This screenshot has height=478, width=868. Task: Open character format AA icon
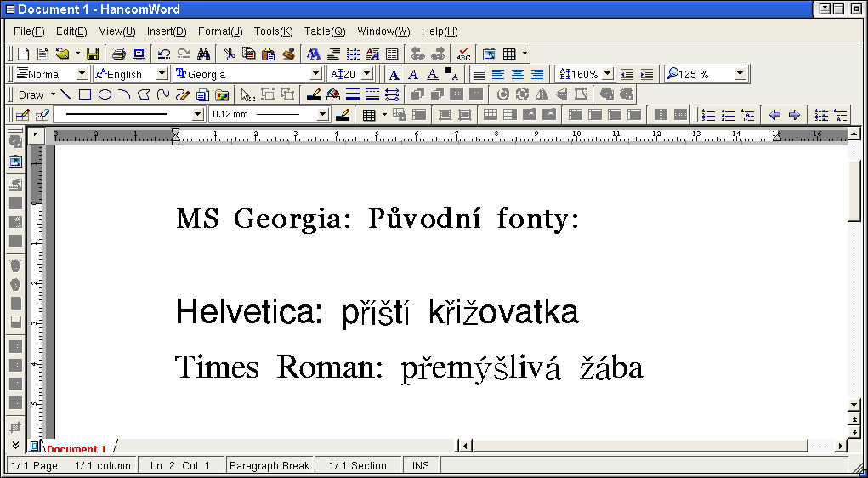tap(314, 54)
